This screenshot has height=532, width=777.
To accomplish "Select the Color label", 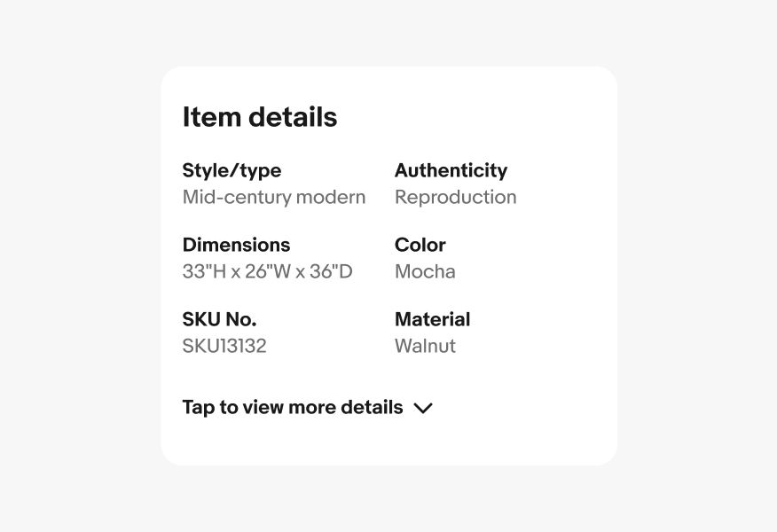I will [x=420, y=245].
